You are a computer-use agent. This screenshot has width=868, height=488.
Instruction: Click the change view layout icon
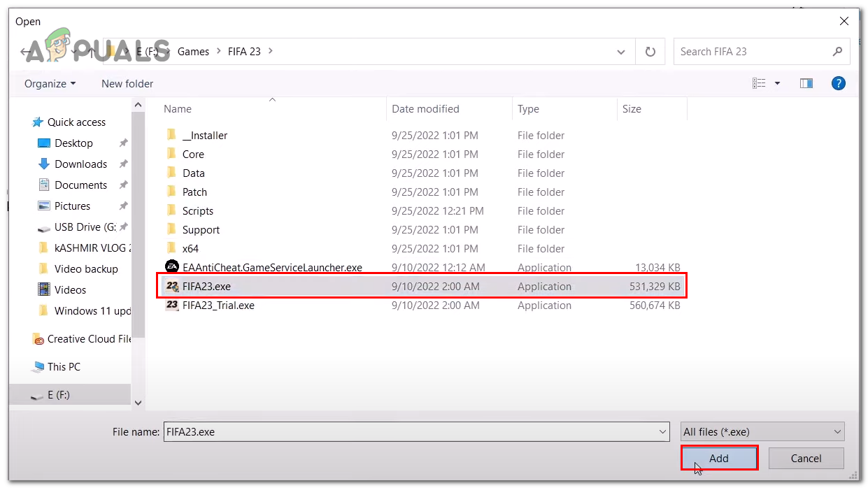[x=759, y=83]
